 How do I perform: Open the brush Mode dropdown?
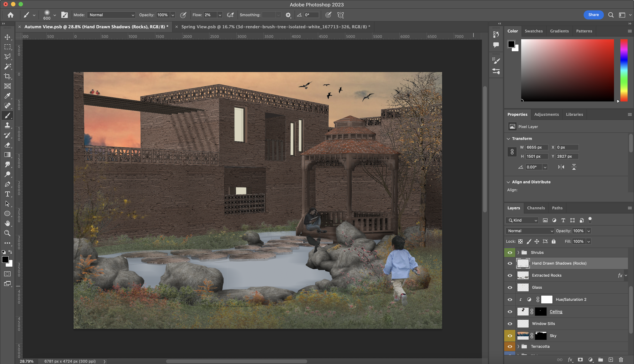[x=111, y=15]
